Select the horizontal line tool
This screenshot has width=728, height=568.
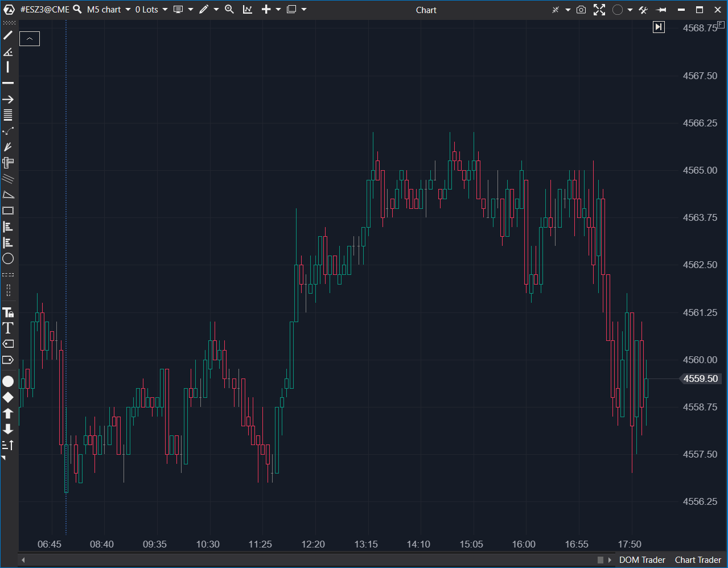click(x=8, y=83)
